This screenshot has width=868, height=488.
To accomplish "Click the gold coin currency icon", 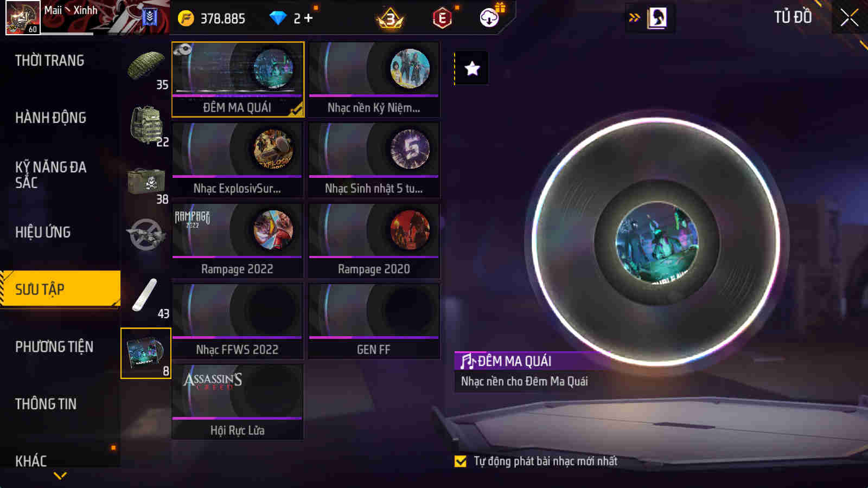I will [186, 18].
